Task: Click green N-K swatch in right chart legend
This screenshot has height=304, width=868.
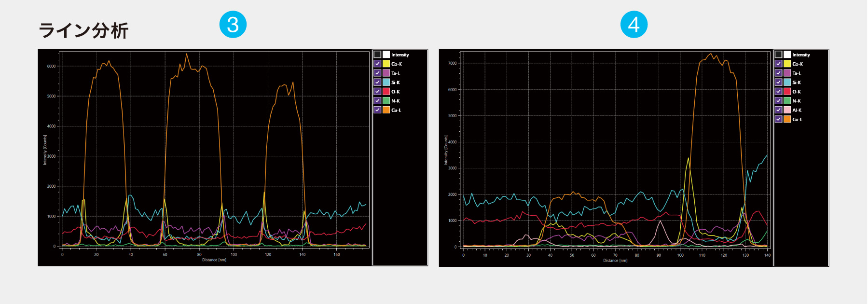Action: pos(787,101)
